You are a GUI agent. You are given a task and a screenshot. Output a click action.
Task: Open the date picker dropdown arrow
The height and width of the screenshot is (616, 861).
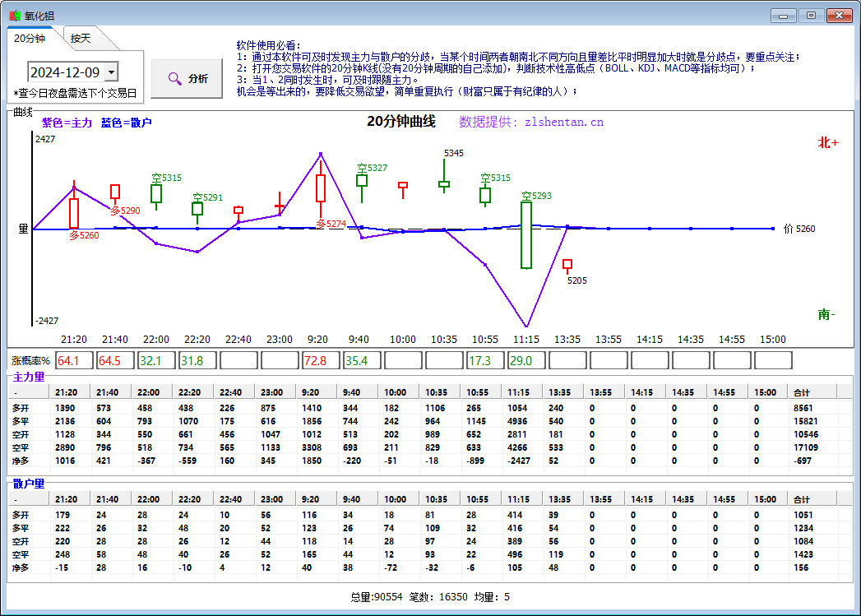112,72
